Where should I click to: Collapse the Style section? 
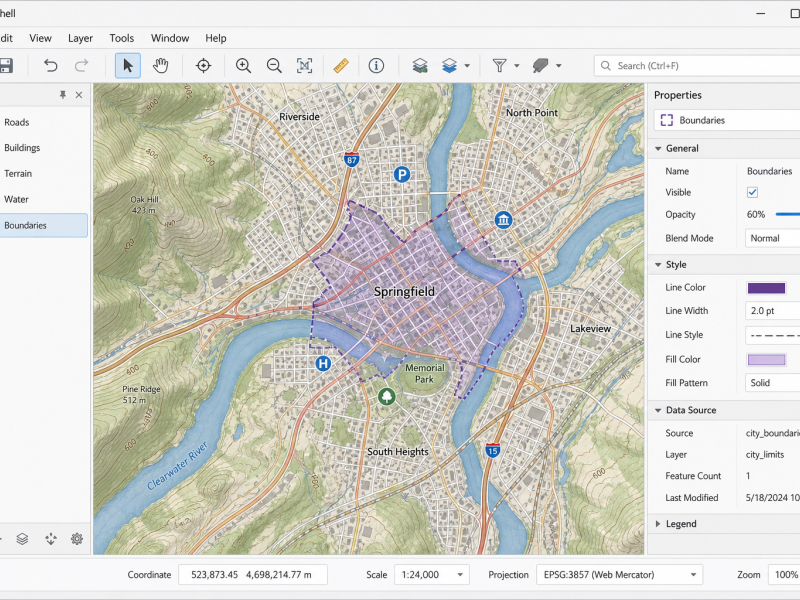[658, 265]
